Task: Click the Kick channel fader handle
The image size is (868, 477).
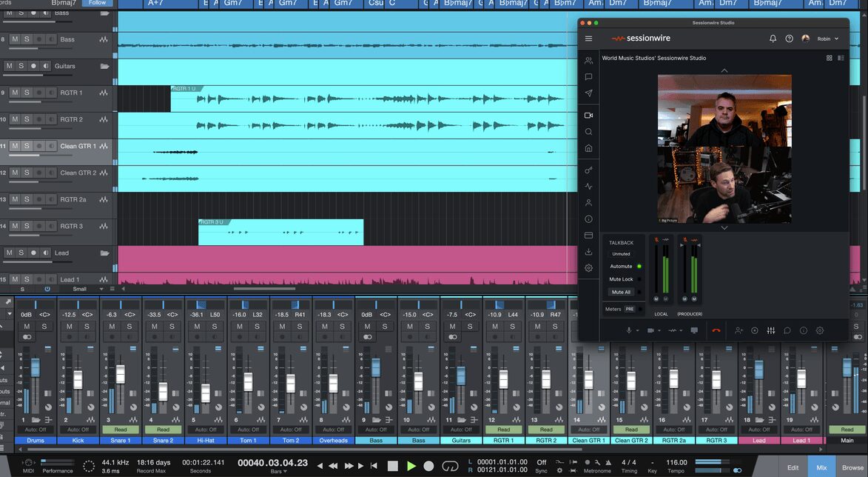Action: 78,379
